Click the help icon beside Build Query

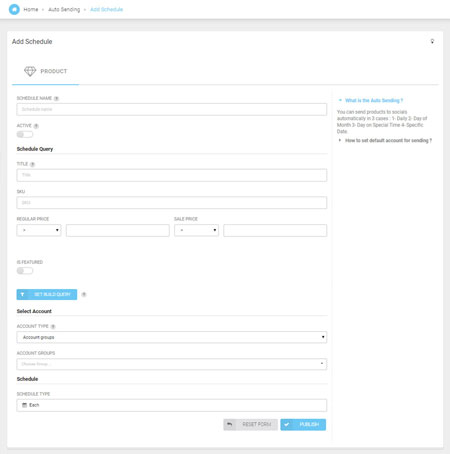[x=84, y=294]
